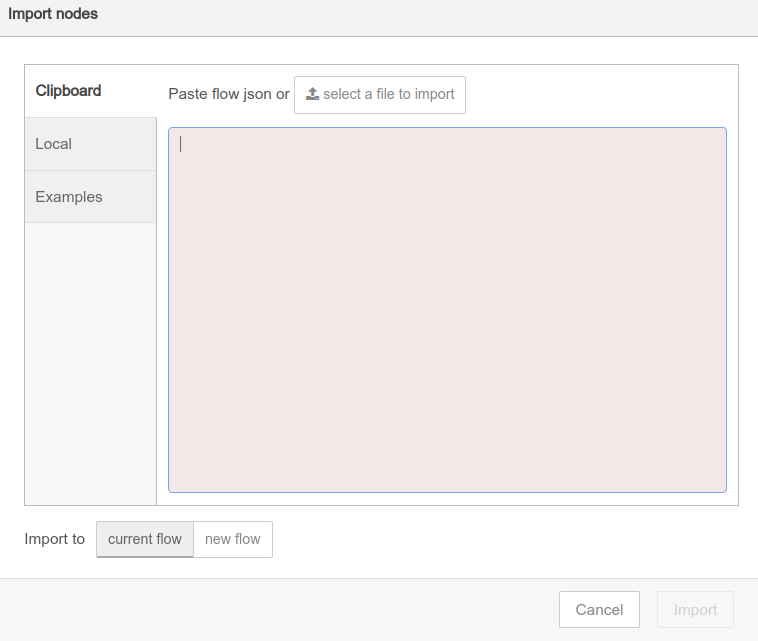
Task: Click the 'Import to' label
Action: click(x=55, y=539)
